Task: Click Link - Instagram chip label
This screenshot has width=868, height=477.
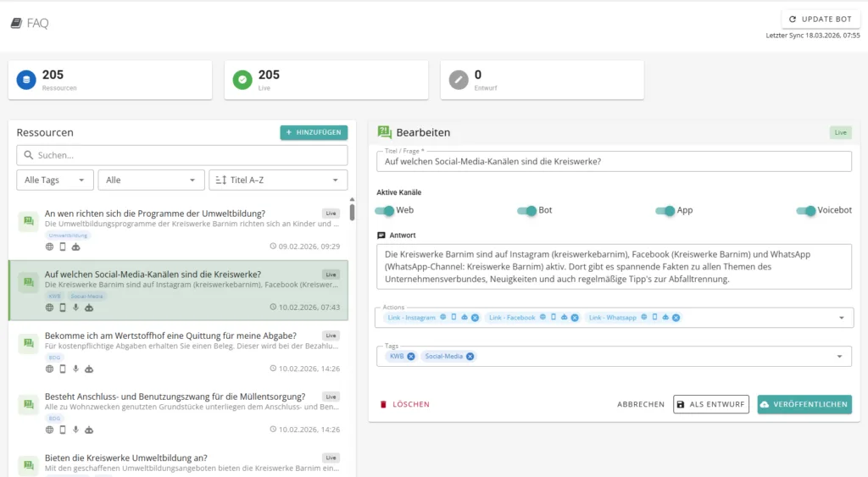Action: coord(411,318)
